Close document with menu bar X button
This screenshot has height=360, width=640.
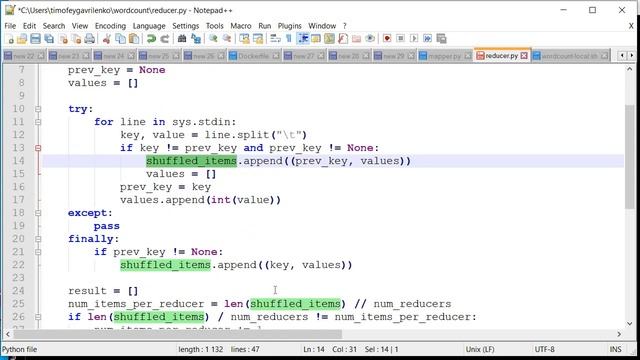point(631,26)
